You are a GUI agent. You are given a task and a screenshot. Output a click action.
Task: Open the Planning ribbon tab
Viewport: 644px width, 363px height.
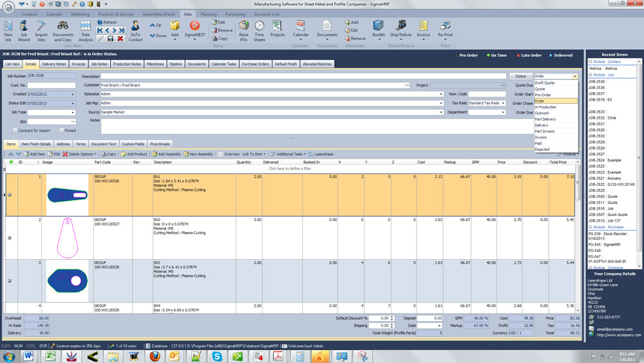tap(209, 14)
